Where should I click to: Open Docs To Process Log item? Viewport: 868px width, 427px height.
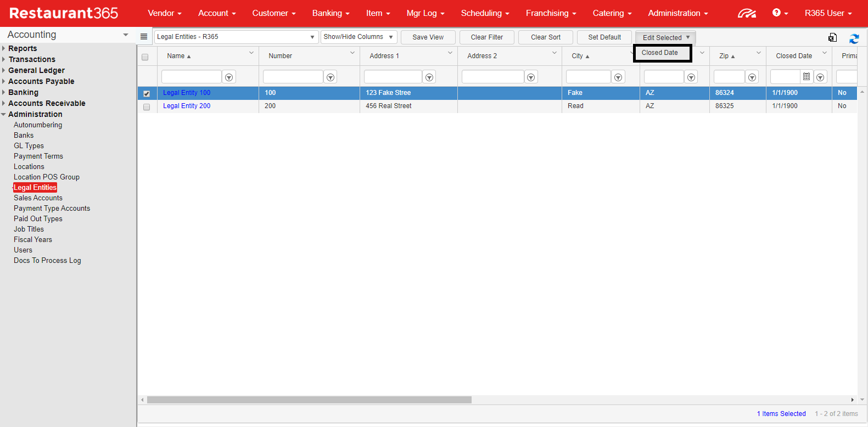point(47,261)
